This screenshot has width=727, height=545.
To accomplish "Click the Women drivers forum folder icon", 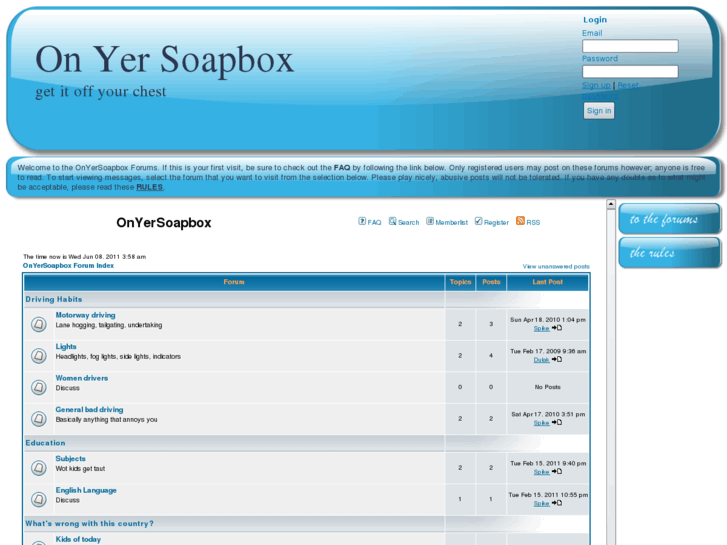I will coord(39,387).
